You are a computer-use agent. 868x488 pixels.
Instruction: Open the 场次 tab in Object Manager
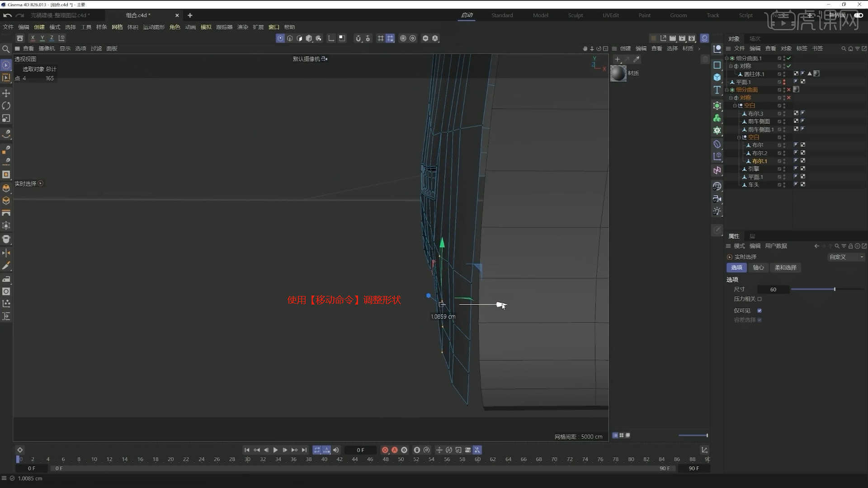point(755,39)
